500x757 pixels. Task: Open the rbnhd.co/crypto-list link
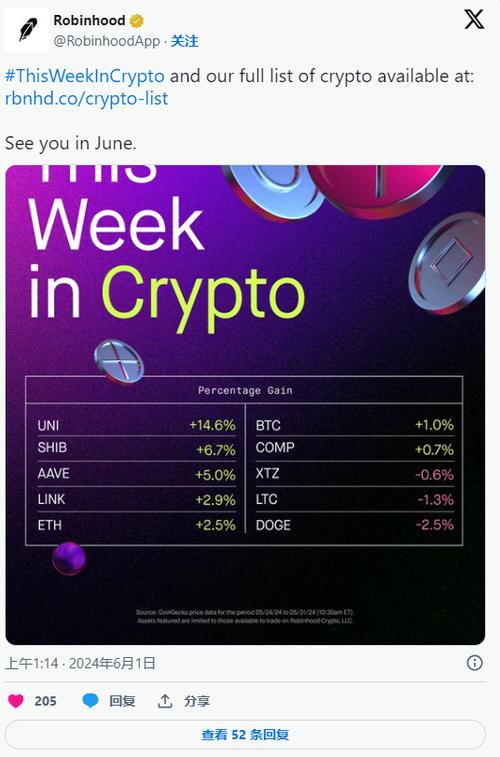(86, 98)
